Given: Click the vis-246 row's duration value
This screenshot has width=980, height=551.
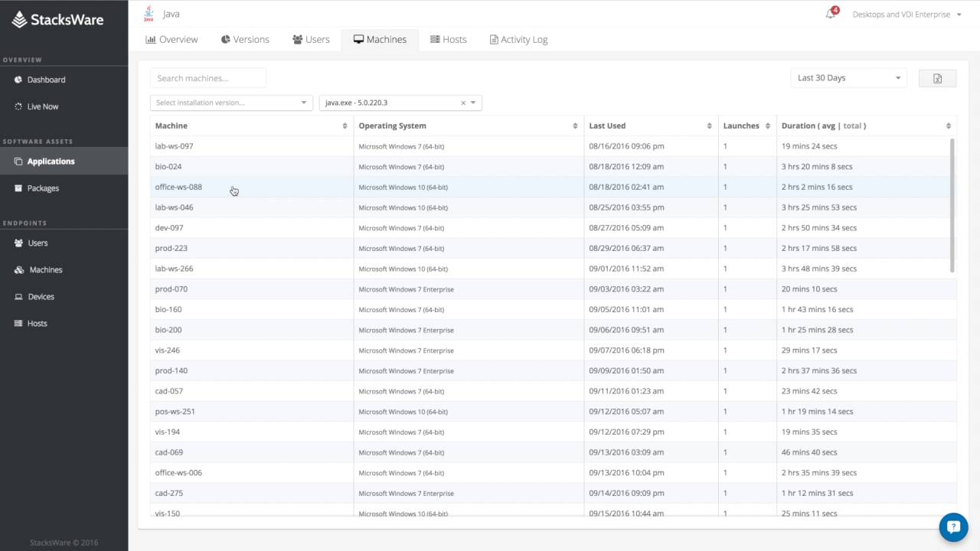Looking at the screenshot, I should click(x=809, y=350).
